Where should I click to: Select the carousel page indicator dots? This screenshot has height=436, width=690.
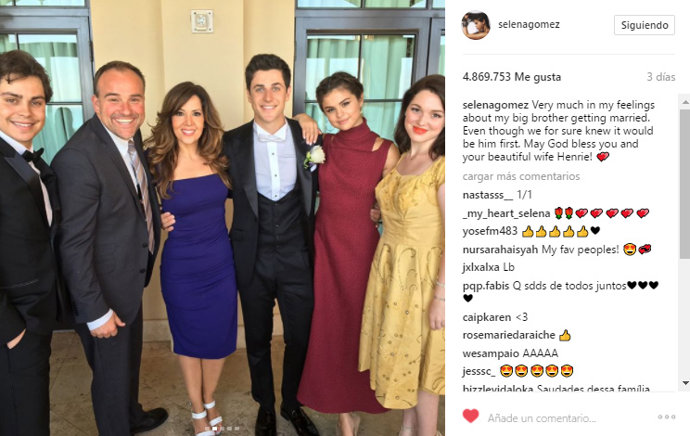pos(222,428)
